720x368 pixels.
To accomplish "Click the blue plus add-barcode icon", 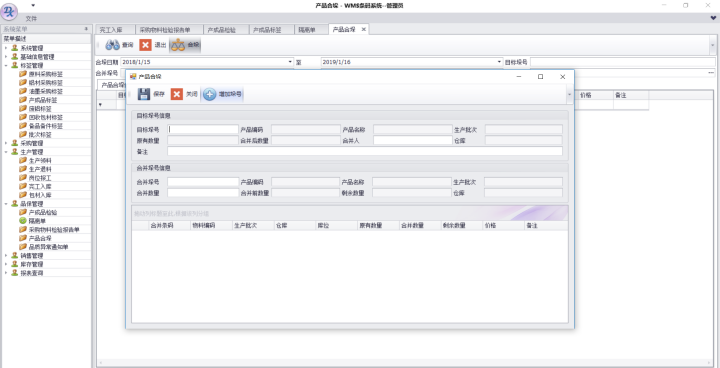I will [209, 94].
